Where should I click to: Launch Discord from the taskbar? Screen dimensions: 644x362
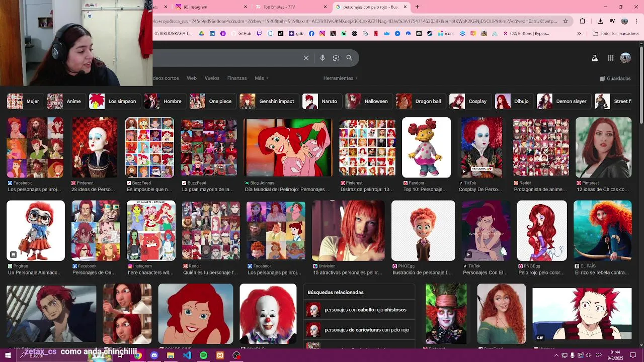tap(154, 355)
